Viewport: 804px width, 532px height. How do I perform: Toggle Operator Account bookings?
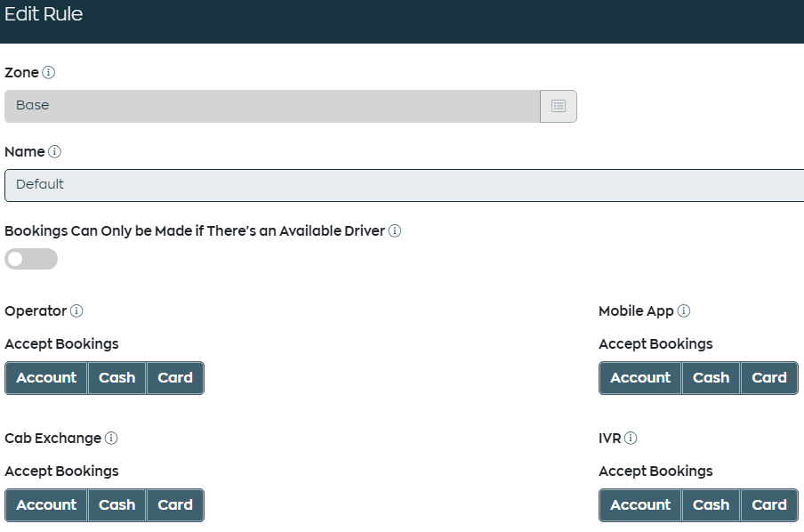[46, 378]
